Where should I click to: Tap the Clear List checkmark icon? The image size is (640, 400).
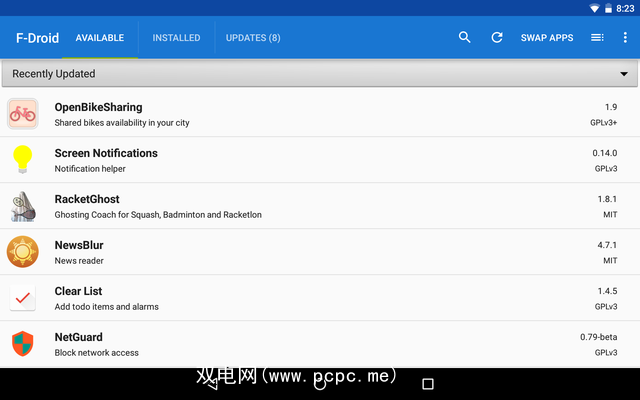coord(23,298)
